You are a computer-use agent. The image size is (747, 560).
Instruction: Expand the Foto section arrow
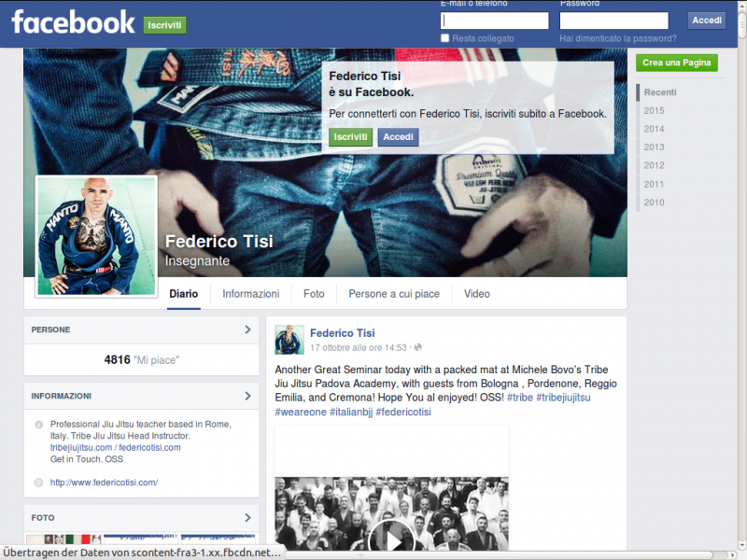click(247, 517)
